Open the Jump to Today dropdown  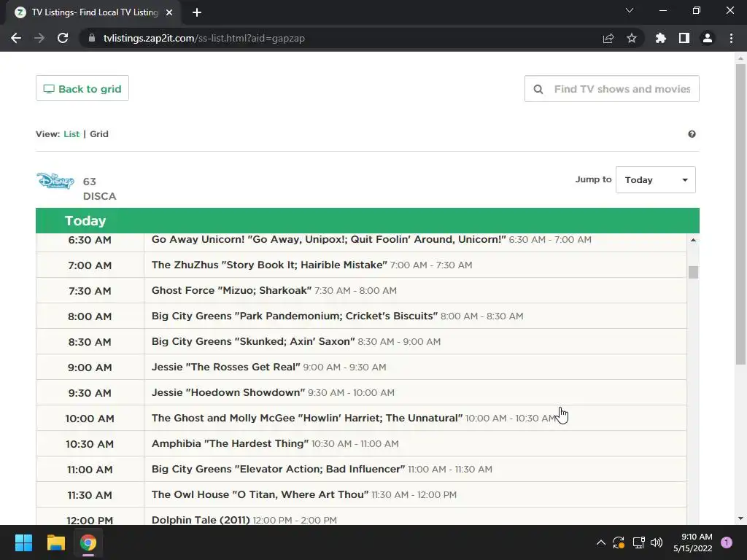click(656, 180)
